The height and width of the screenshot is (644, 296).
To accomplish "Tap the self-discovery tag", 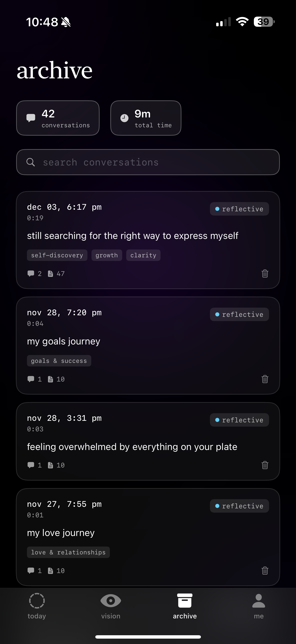I will coord(57,255).
